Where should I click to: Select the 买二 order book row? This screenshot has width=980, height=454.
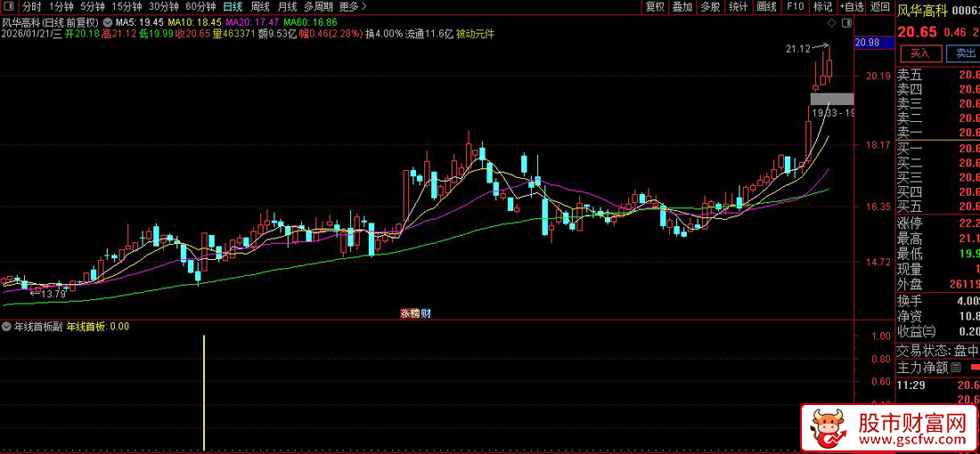coord(938,162)
